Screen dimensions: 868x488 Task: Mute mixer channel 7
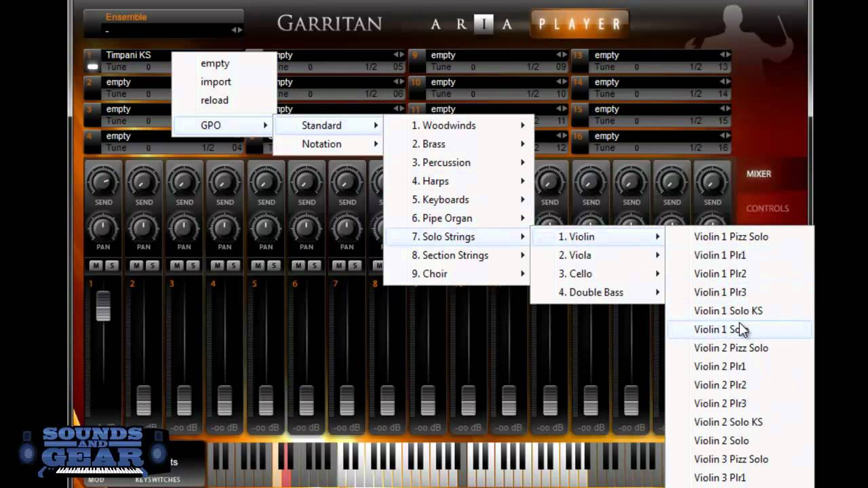click(340, 265)
